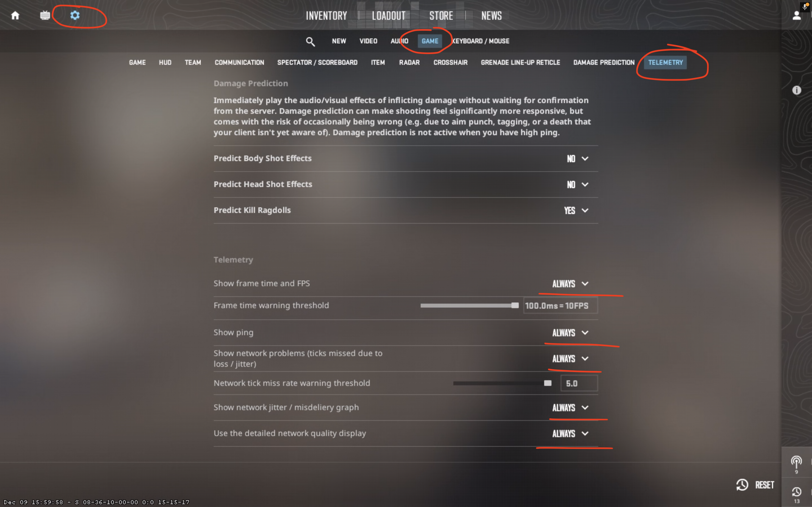Click the microphone icon in top corner
The height and width of the screenshot is (507, 812).
click(x=805, y=7)
